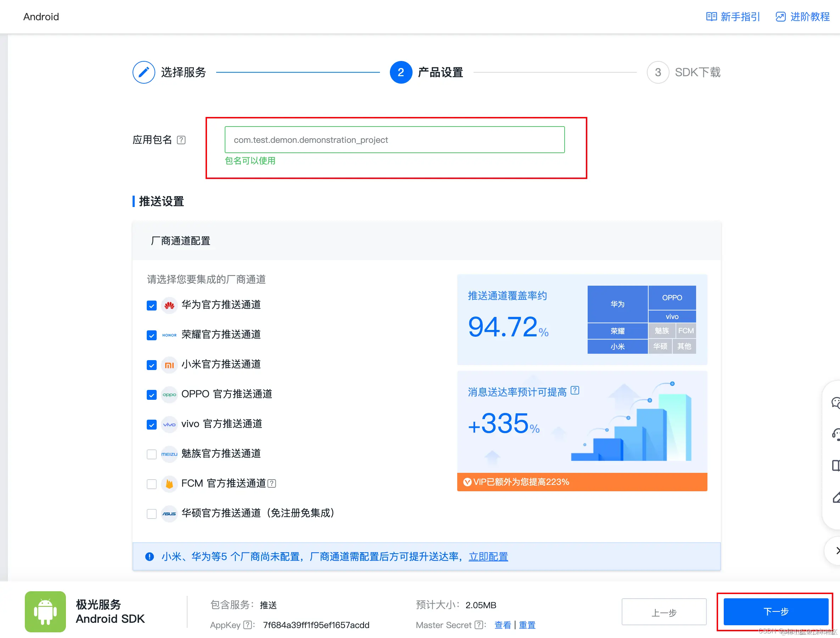Viewport: 840px width, 638px height.
Task: Go to the SDK下载 step
Action: point(697,72)
